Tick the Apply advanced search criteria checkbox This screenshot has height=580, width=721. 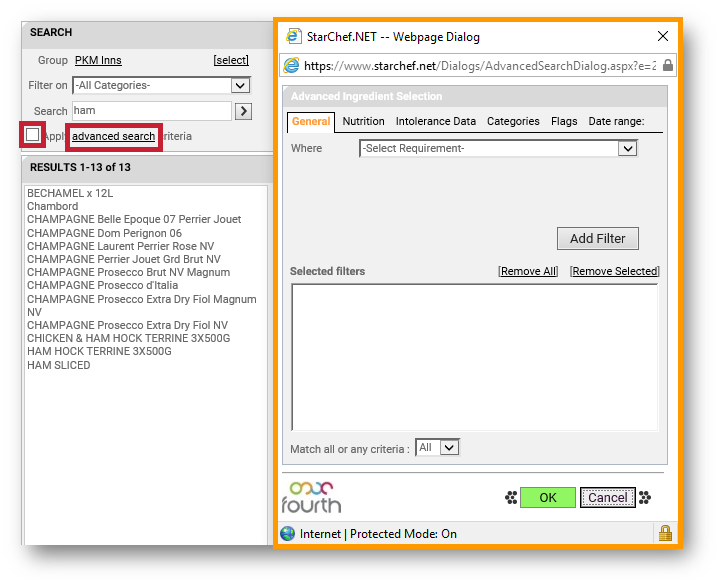(x=33, y=135)
